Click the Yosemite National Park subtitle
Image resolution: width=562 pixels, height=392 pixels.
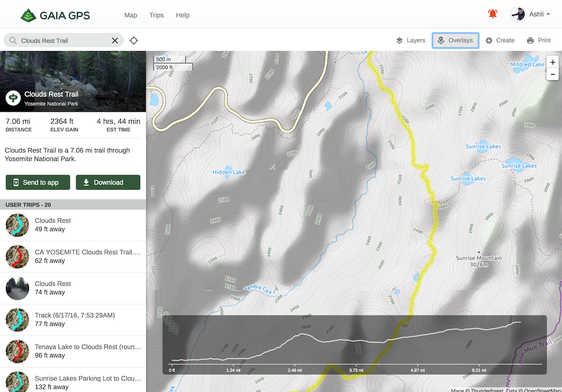[x=52, y=104]
